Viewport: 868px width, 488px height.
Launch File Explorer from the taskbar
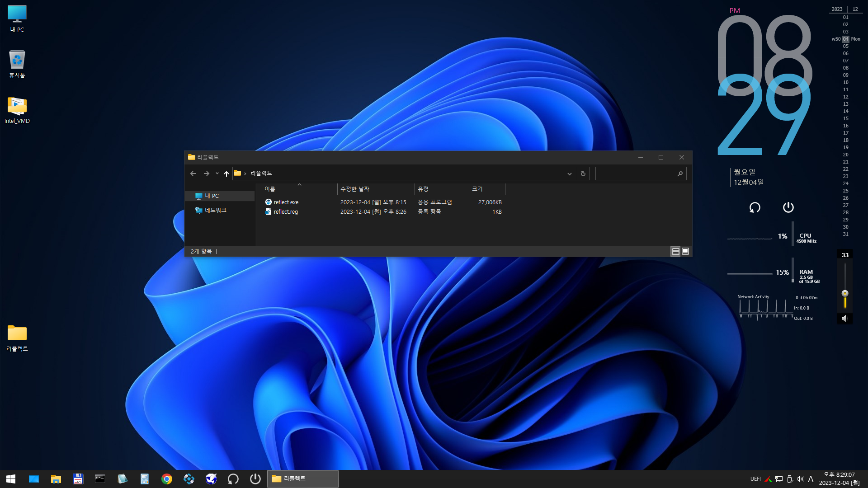pos(56,479)
